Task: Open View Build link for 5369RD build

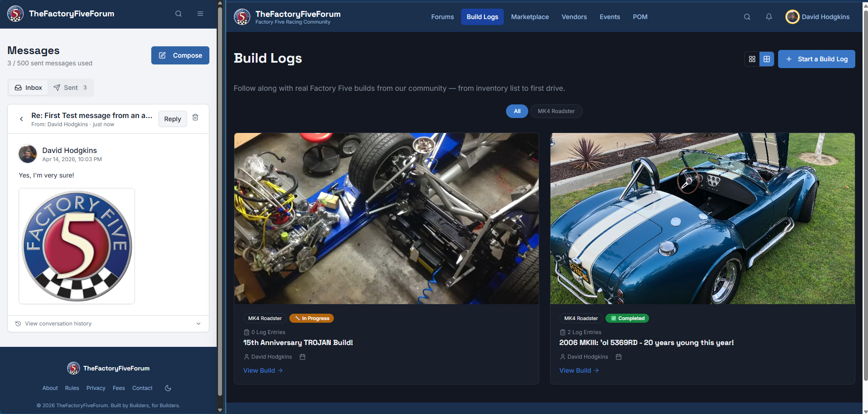Action: [579, 370]
